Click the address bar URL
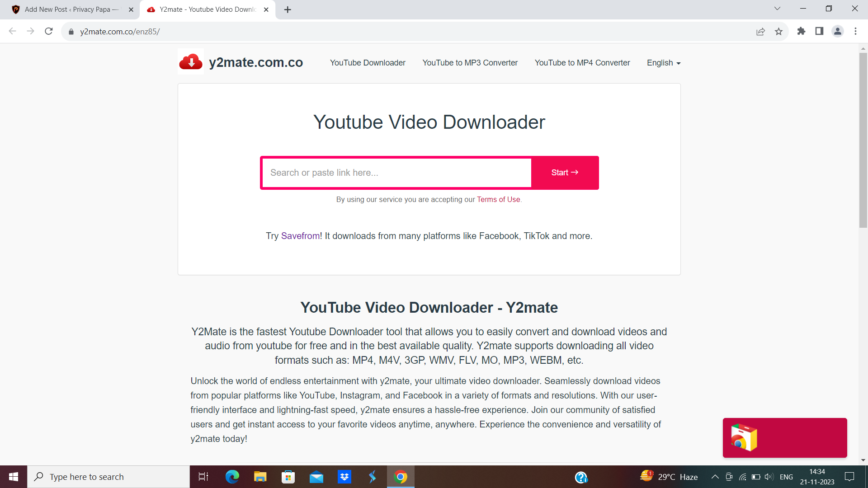Image resolution: width=868 pixels, height=488 pixels. (x=120, y=32)
